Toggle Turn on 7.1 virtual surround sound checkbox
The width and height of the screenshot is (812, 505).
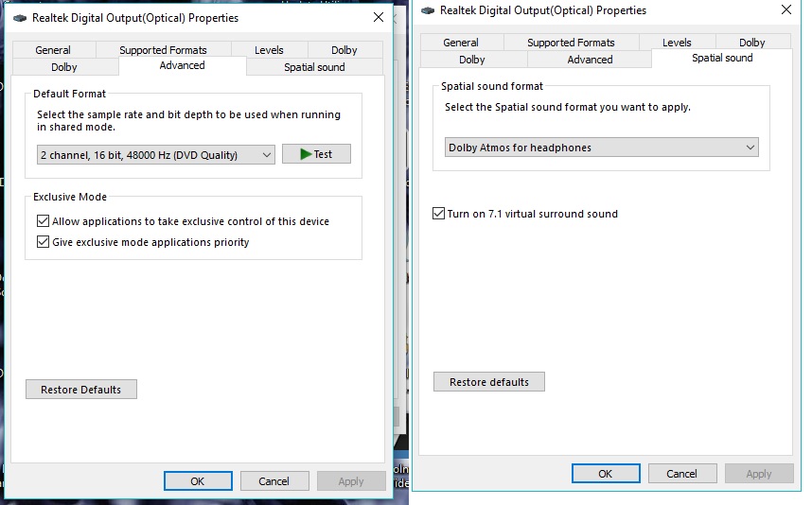click(438, 214)
